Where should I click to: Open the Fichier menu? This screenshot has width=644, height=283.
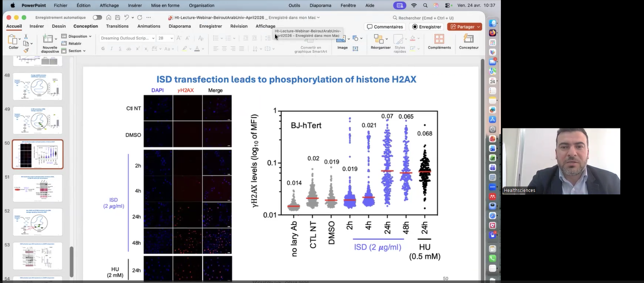(x=60, y=5)
